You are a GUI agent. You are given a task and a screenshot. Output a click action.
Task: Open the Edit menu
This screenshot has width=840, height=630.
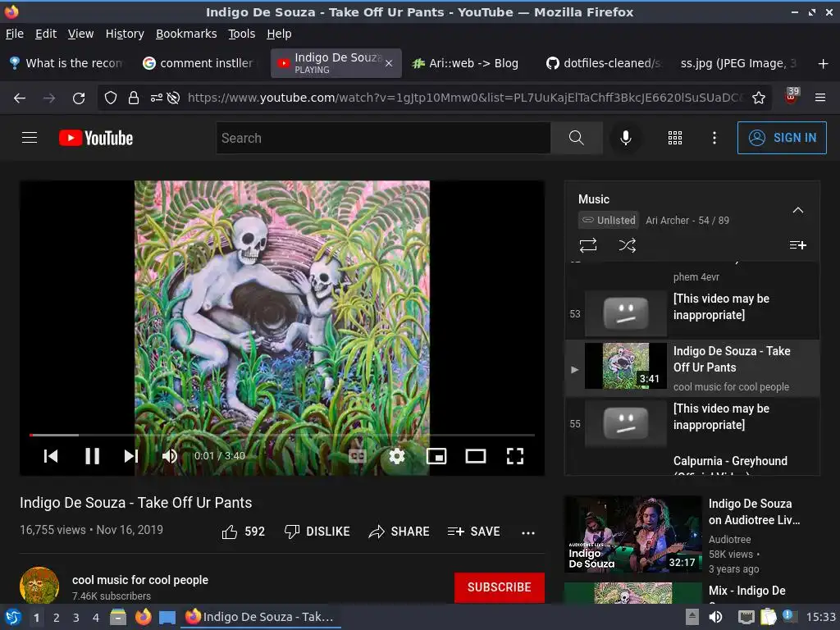(46, 34)
